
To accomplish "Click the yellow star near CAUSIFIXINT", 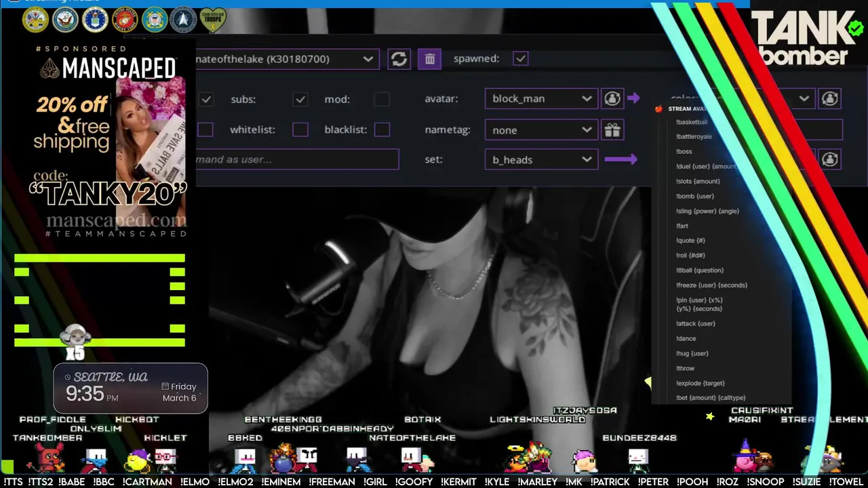I will coord(709,416).
